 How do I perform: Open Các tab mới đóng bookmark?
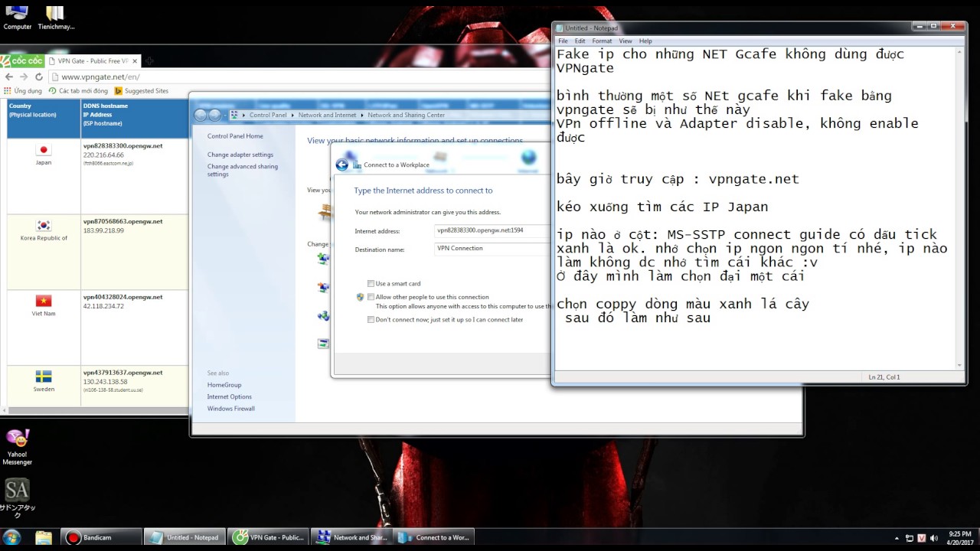78,91
